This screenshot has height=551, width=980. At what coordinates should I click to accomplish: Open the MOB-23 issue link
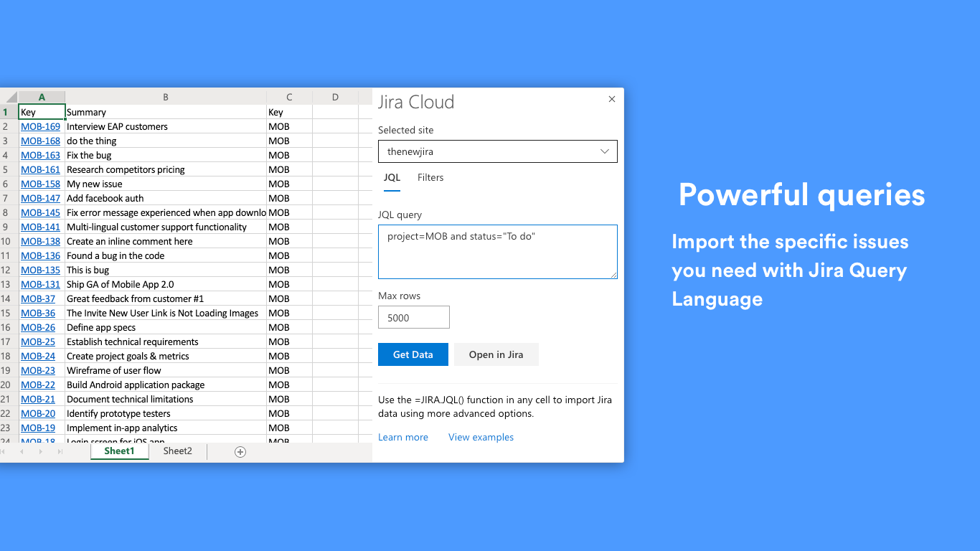click(x=38, y=370)
